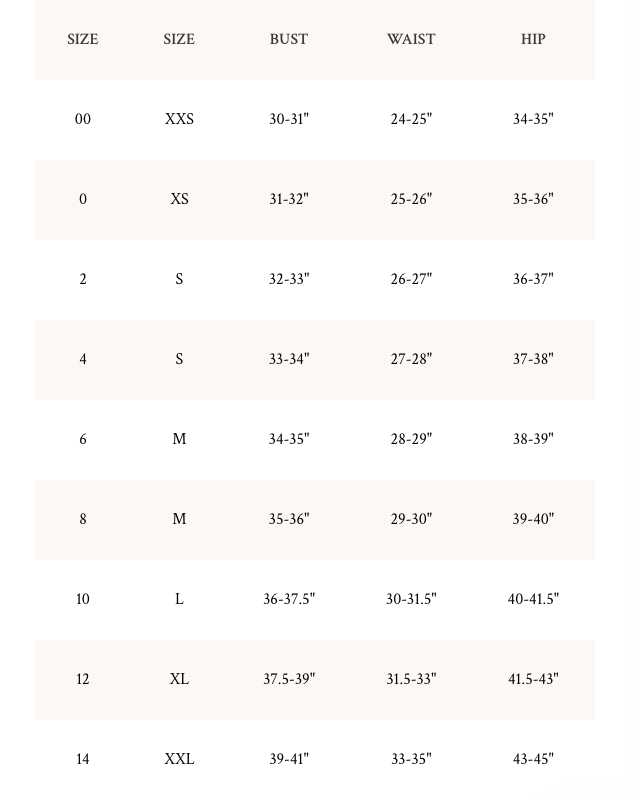Screen dimensions: 634x798
Task: Click the BUST column header
Action: pyautogui.click(x=289, y=39)
